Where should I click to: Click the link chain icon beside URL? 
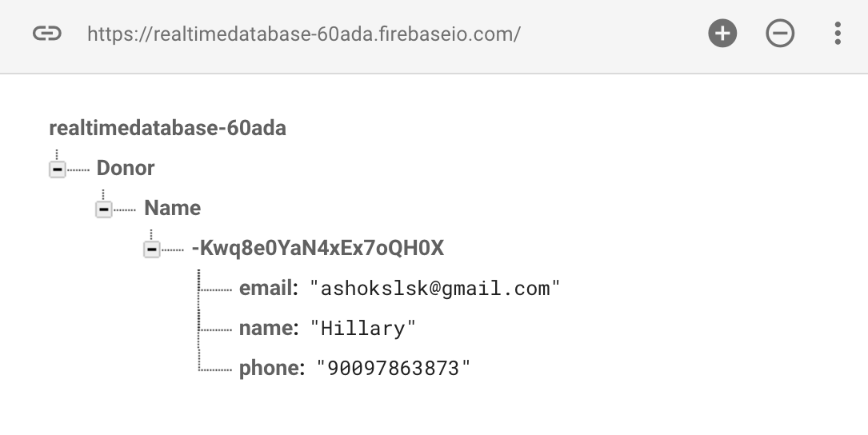[47, 34]
